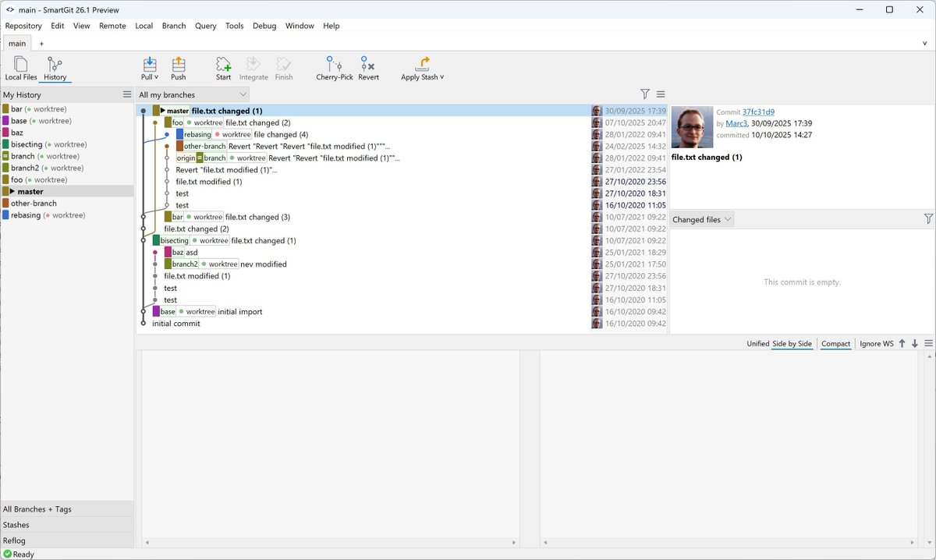Click the filter icon above the commit graph

(x=645, y=94)
